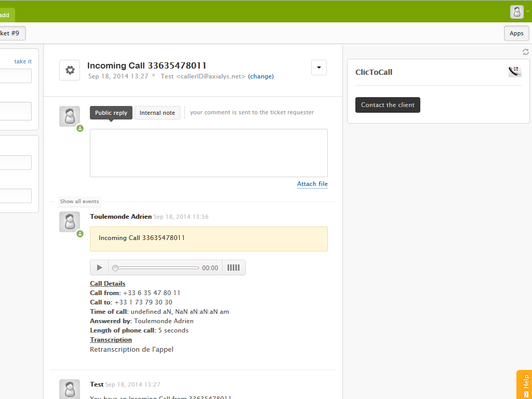Open the Help widget
This screenshot has height=399, width=532.
point(524,385)
